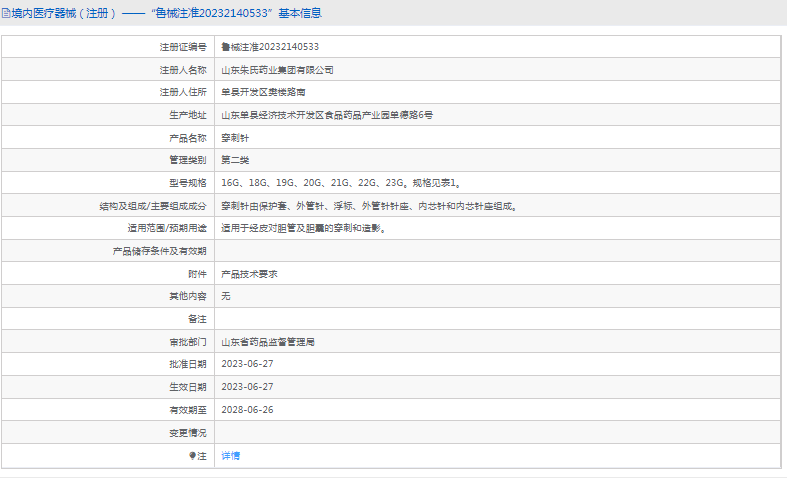Click the 变更情况 label
The width and height of the screenshot is (787, 478).
point(188,433)
